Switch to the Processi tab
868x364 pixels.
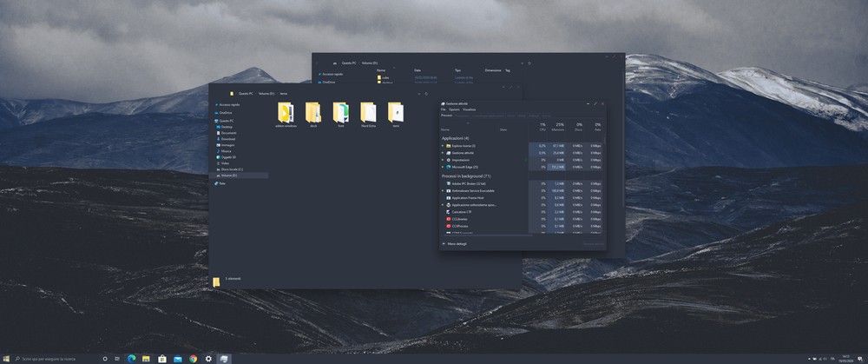coord(446,116)
